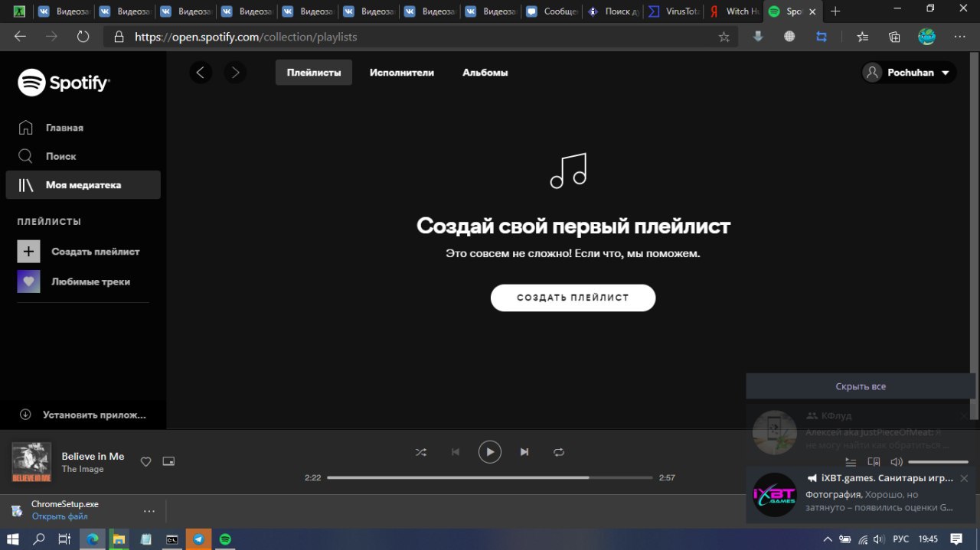The image size is (980, 550).
Task: Toggle picture-in-picture mini player icon
Action: pos(168,461)
